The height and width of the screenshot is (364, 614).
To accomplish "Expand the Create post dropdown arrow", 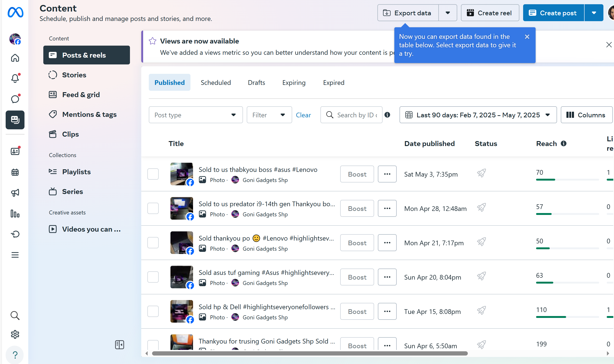I will 594,13.
